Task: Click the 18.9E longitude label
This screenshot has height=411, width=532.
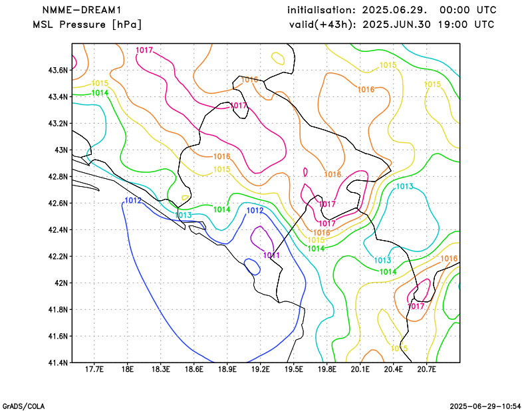Action: [227, 369]
